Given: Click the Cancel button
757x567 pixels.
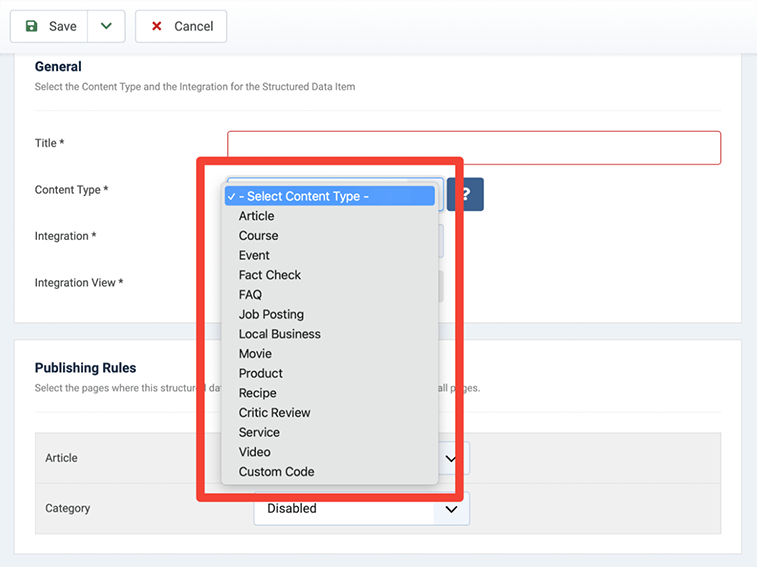Looking at the screenshot, I should click(x=181, y=26).
